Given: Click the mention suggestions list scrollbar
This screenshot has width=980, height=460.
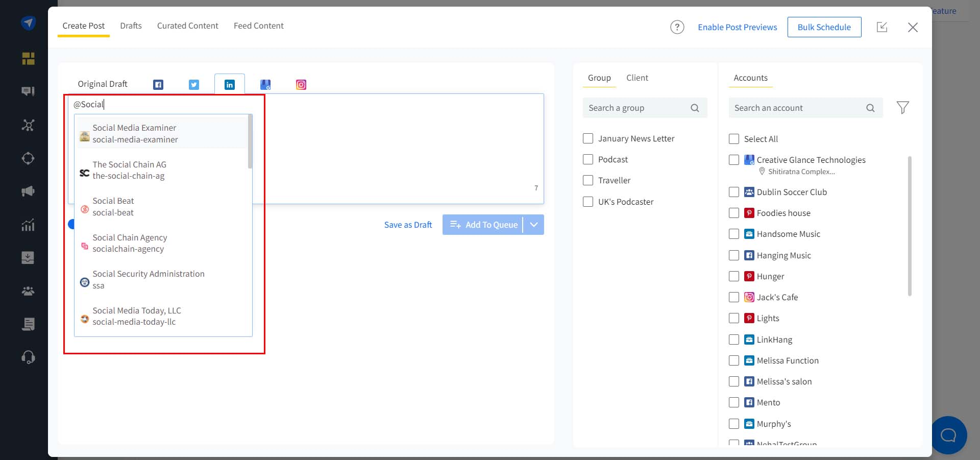Looking at the screenshot, I should [x=250, y=142].
